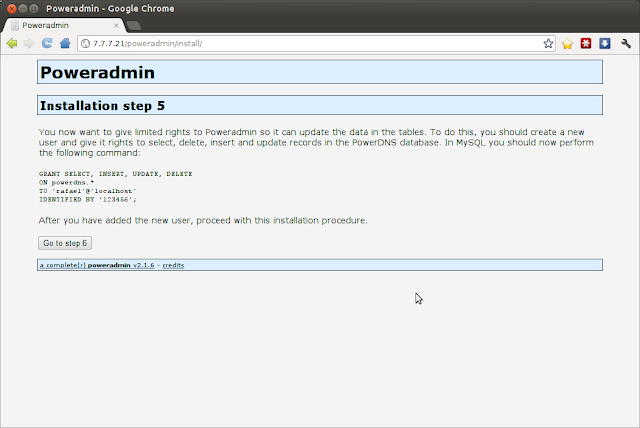This screenshot has width=640, height=428.
Task: Click the site info icon in address bar
Action: pyautogui.click(x=85, y=44)
